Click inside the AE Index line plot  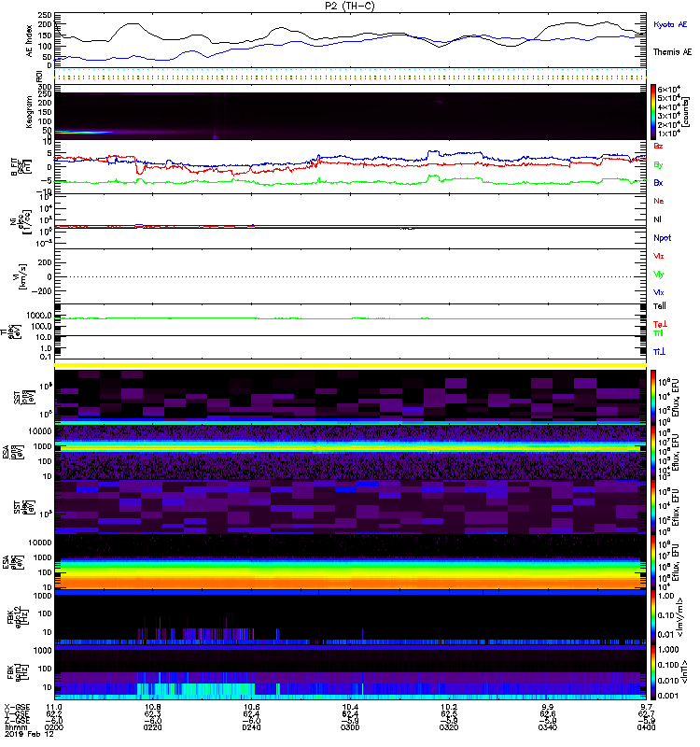(x=350, y=40)
